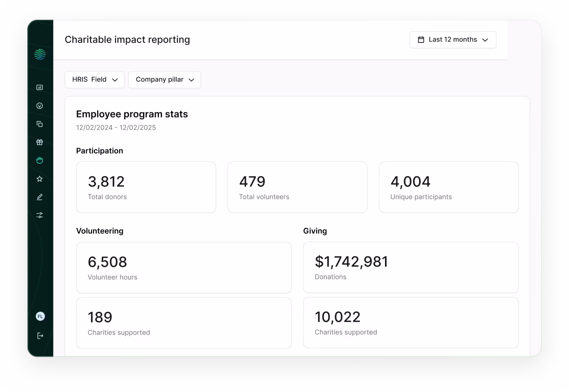This screenshot has height=392, width=569.
Task: Click the Employee program stats heading
Action: [132, 114]
